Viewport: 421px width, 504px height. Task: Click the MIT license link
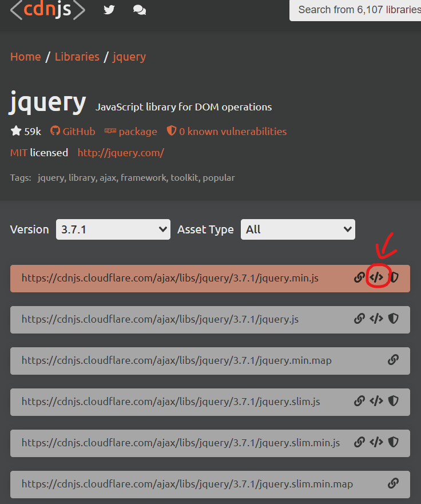click(x=19, y=153)
